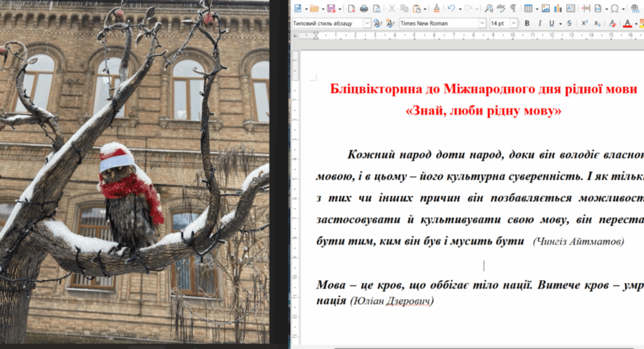
Task: Toggle bold formatting
Action: click(x=527, y=24)
